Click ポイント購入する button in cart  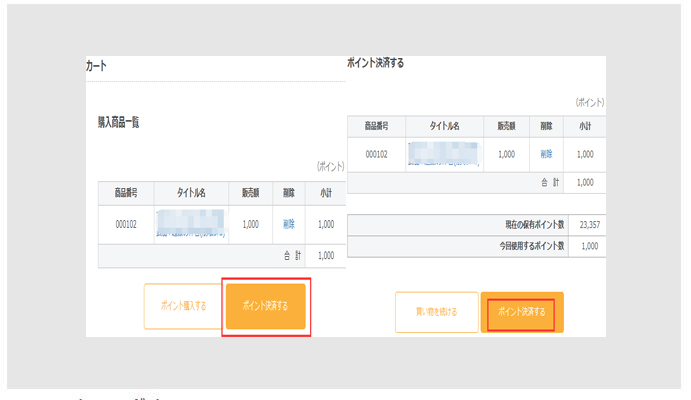(x=181, y=306)
